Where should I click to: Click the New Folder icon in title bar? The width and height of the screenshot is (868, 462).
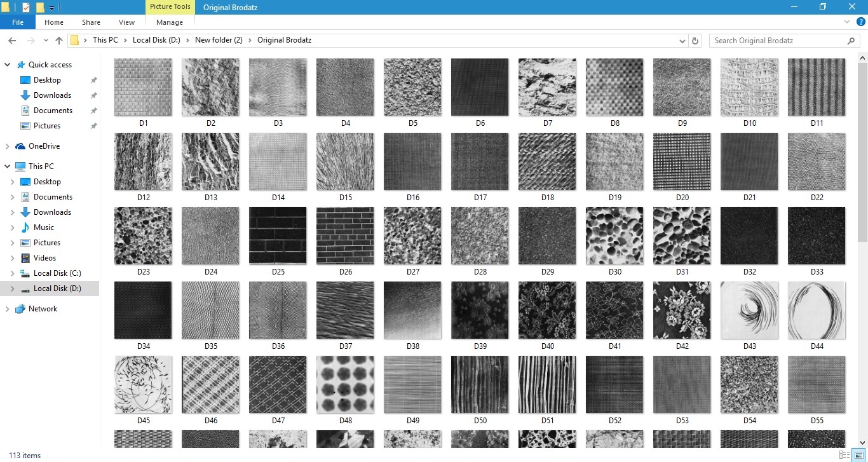pos(40,7)
